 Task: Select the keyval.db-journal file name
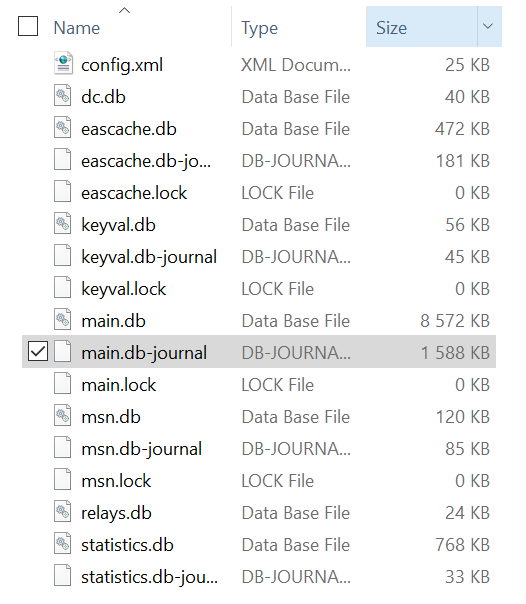click(x=149, y=257)
